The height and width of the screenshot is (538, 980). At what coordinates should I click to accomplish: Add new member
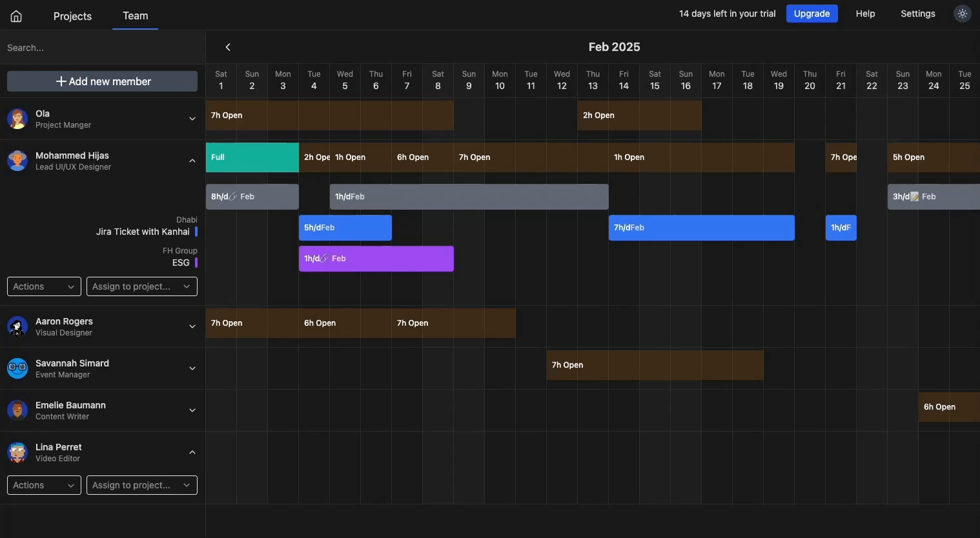tap(103, 81)
